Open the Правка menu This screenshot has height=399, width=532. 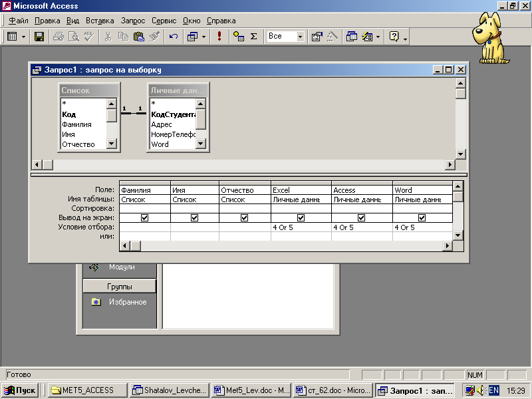[x=47, y=21]
